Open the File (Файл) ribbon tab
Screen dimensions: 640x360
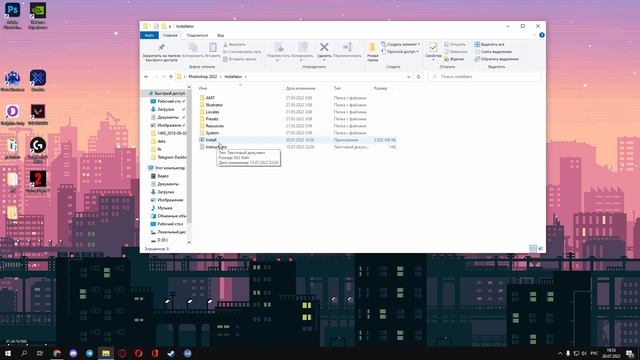149,35
